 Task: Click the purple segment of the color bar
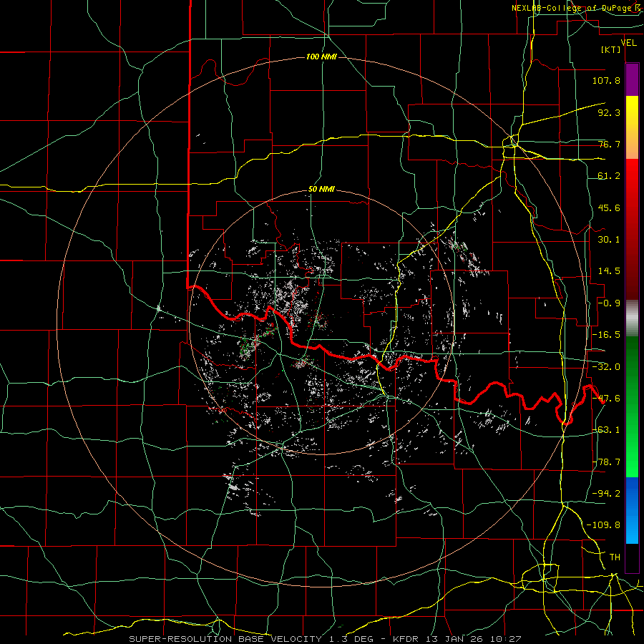tap(632, 79)
